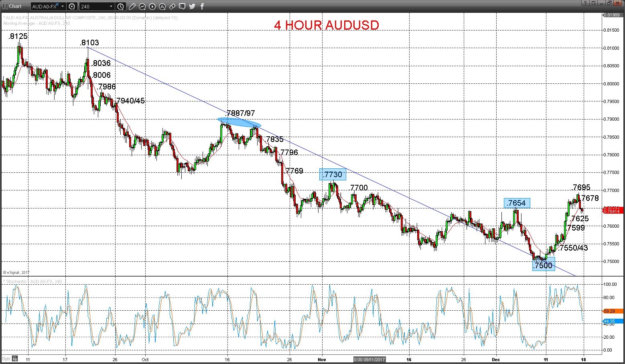
Task: Click the .7695 price label
Action: [581, 187]
